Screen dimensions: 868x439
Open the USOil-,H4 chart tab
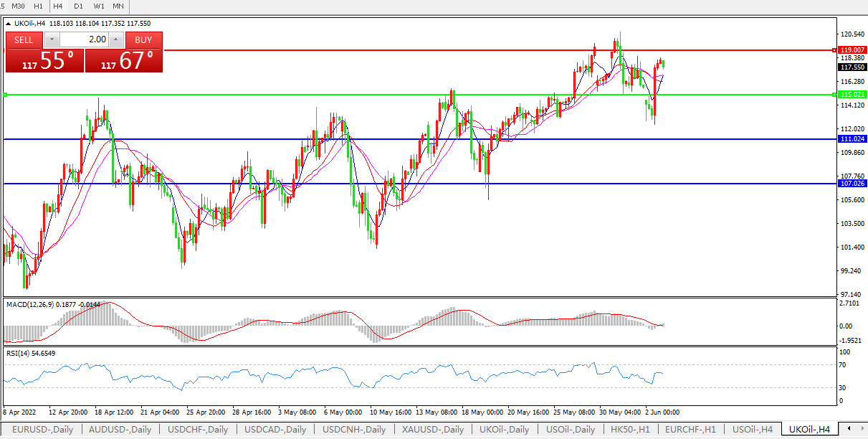click(748, 430)
